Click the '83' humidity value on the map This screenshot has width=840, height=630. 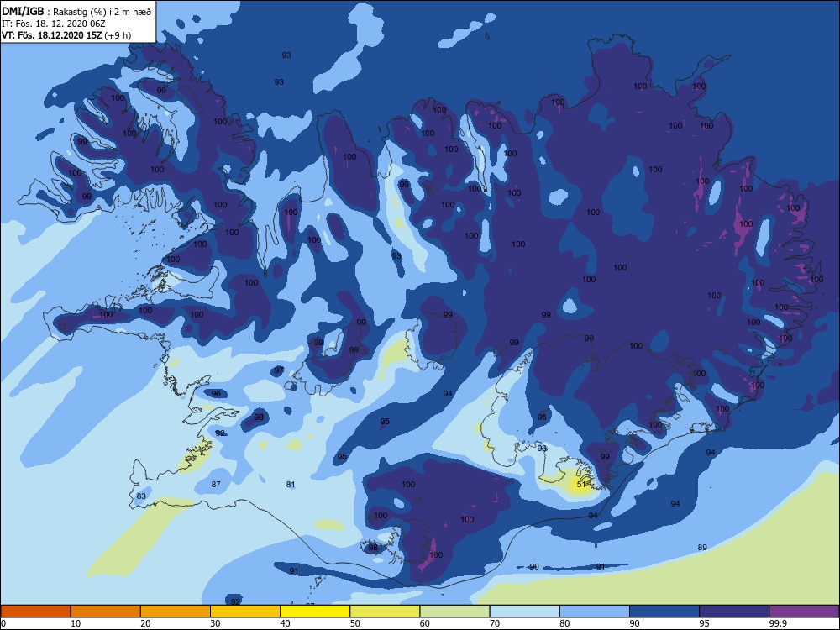(141, 496)
